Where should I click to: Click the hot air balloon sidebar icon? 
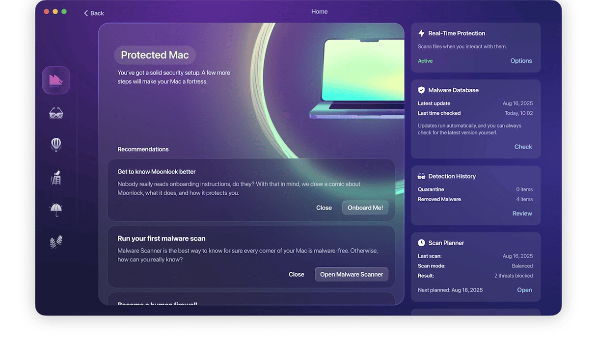point(56,145)
